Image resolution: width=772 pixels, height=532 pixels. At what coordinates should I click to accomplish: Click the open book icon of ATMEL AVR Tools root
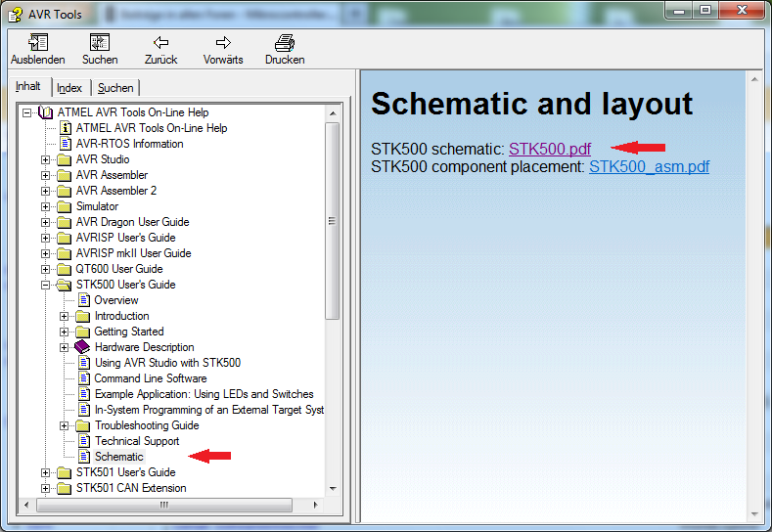point(45,112)
